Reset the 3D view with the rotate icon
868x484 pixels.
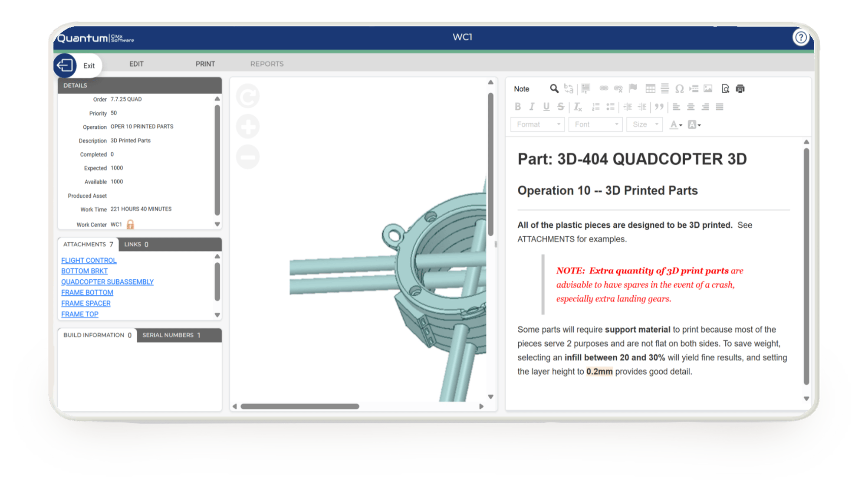point(248,96)
